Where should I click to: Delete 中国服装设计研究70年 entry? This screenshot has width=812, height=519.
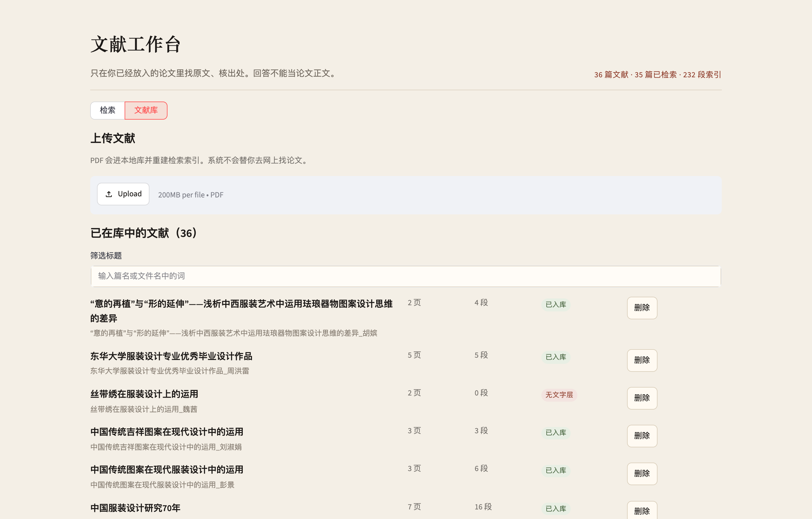point(642,511)
